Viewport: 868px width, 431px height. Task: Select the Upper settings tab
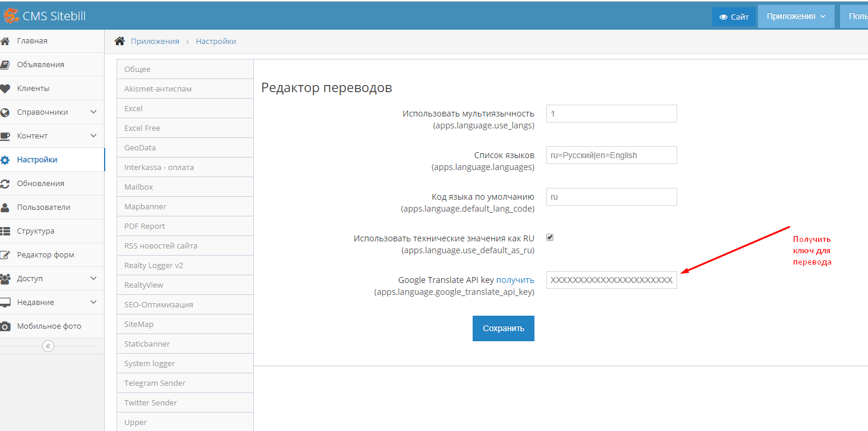185,421
